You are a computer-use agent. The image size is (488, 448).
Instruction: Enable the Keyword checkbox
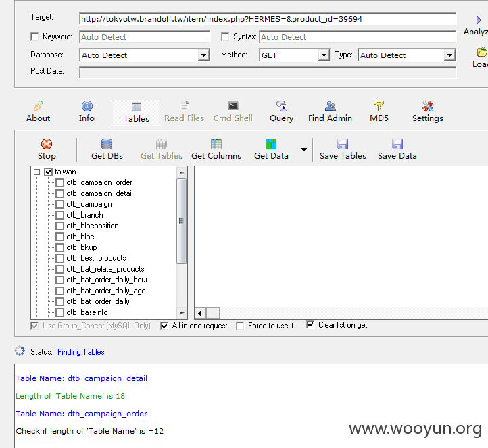click(x=34, y=36)
